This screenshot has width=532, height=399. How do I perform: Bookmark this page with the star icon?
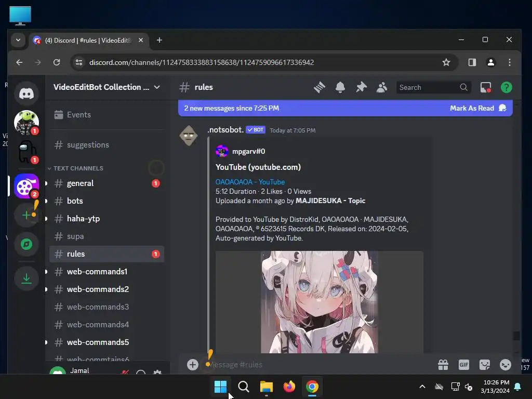pyautogui.click(x=446, y=62)
